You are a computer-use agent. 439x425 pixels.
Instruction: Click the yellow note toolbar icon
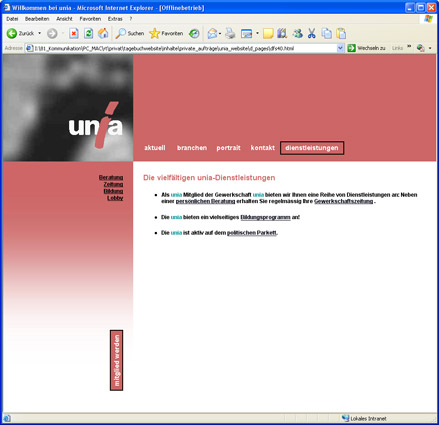coord(268,33)
